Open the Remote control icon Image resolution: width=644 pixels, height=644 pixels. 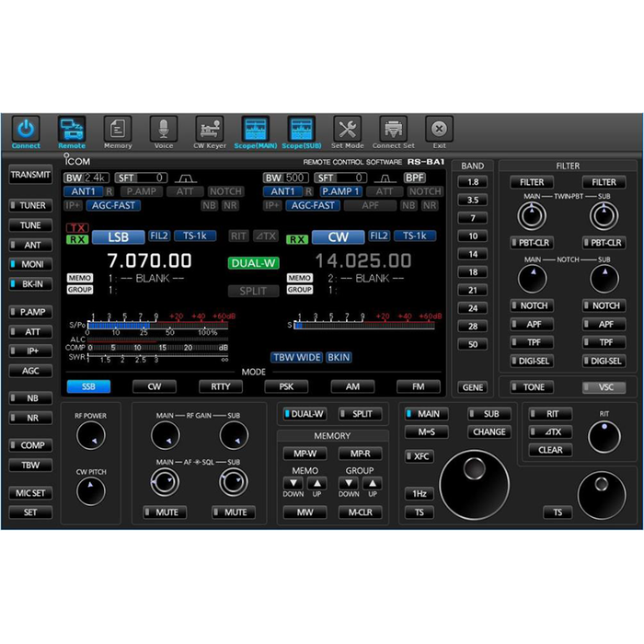72,130
